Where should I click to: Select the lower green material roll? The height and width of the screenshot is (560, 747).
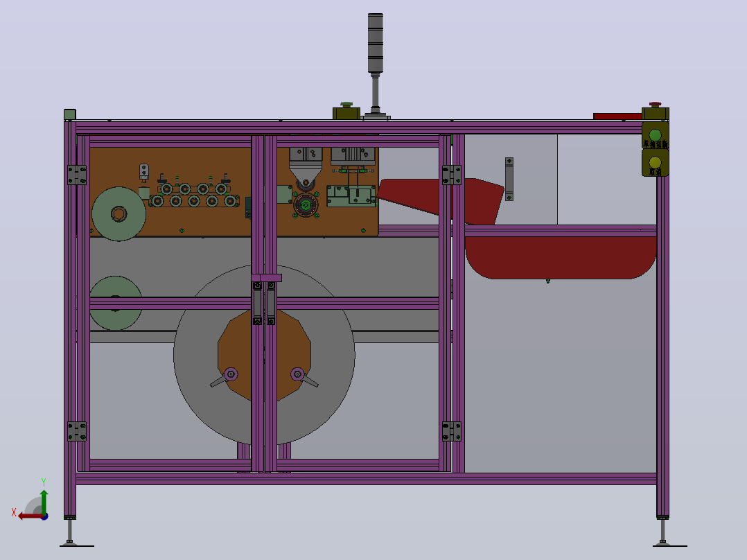pos(116,303)
